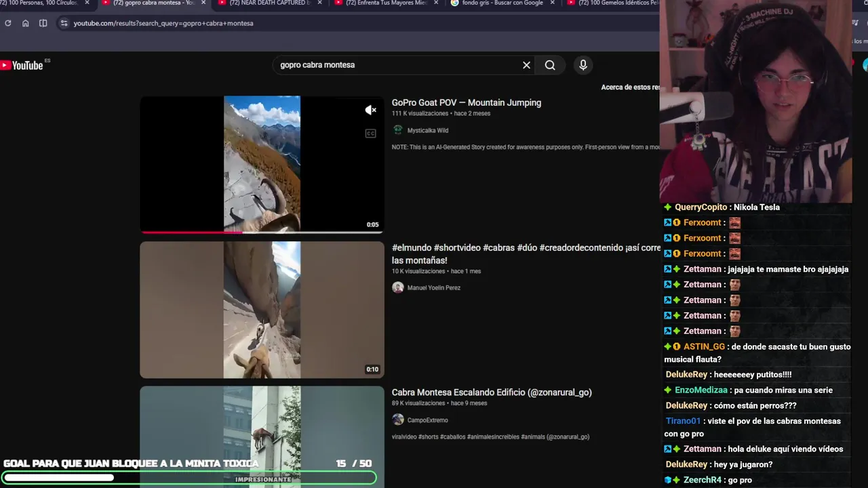Unmute the GoPro Goat POV preview

tap(370, 110)
